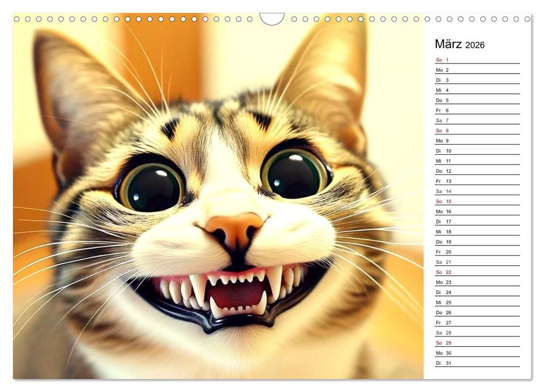Select the "Sa 7" date row
544x392 pixels.
coord(477,121)
